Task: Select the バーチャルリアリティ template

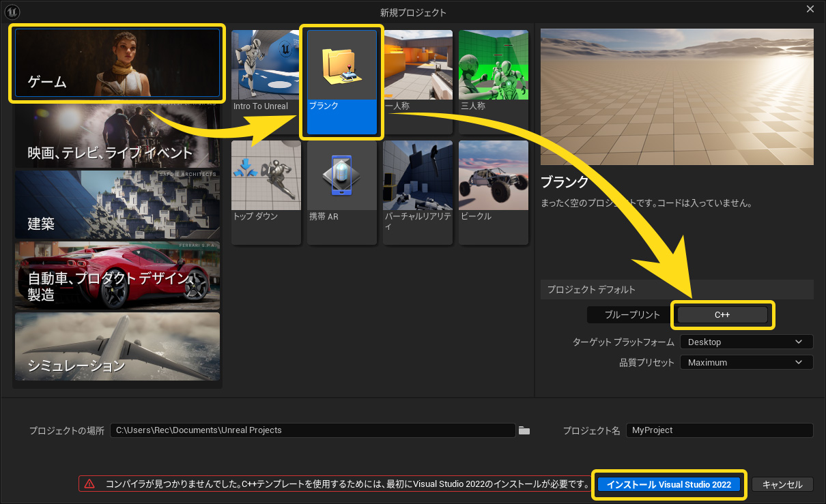Action: (417, 175)
